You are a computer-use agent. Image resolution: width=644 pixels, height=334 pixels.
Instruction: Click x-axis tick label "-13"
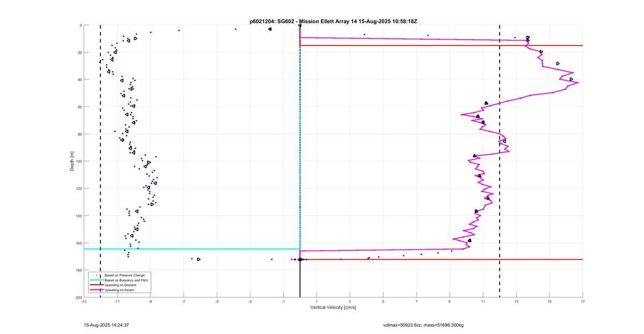(84, 301)
